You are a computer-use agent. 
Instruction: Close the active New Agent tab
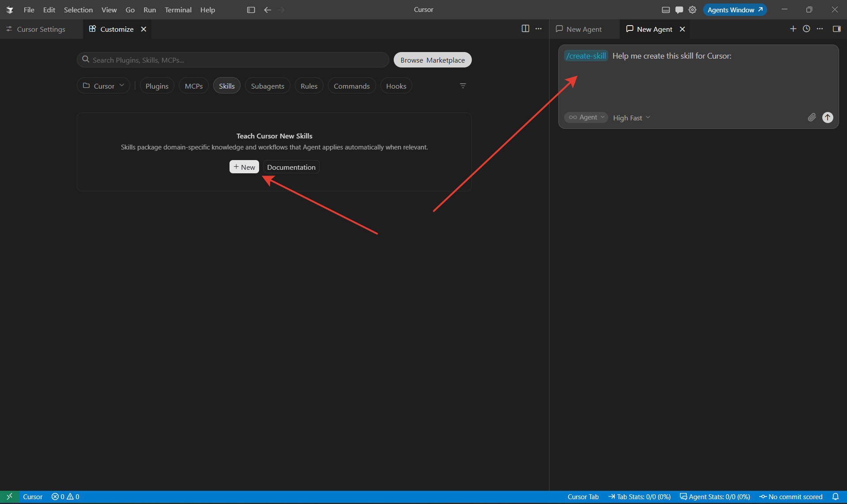pyautogui.click(x=682, y=29)
